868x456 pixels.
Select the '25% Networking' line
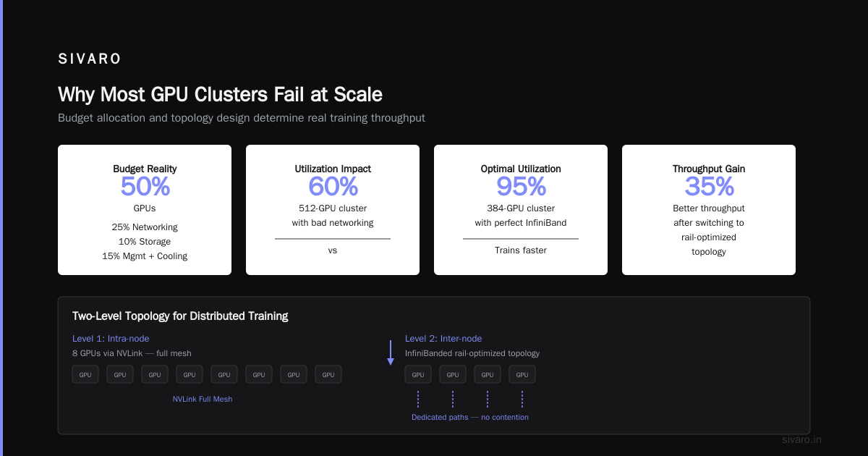click(145, 227)
